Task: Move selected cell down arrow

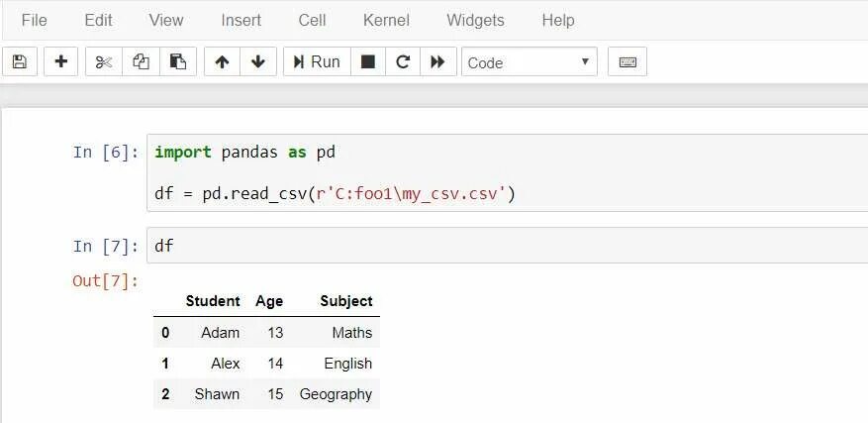Action: 258,61
